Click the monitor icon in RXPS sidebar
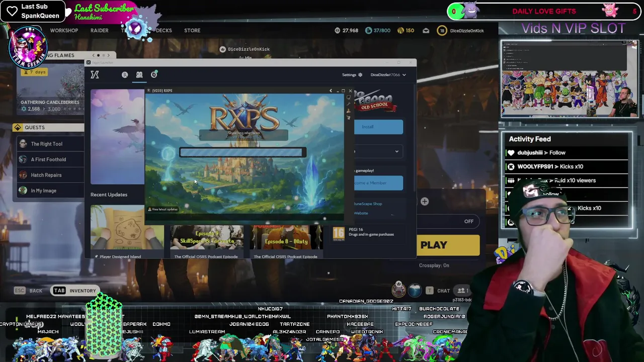This screenshot has width=644, height=362. tap(349, 98)
